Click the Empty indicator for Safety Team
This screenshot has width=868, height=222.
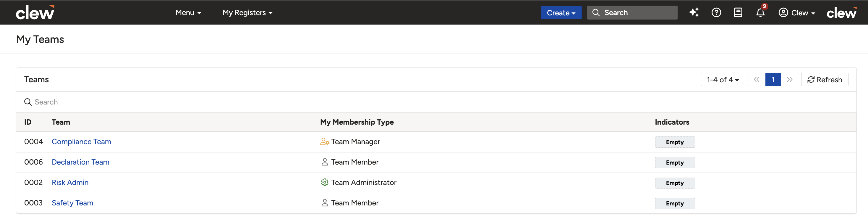675,203
